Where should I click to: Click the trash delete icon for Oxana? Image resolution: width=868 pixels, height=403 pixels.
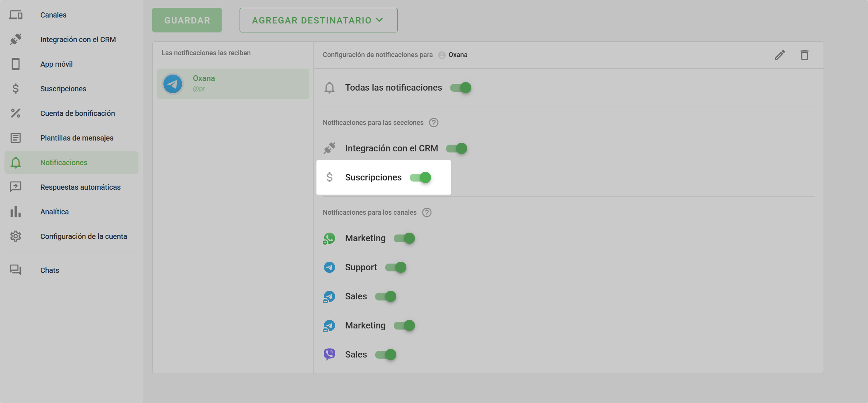805,55
